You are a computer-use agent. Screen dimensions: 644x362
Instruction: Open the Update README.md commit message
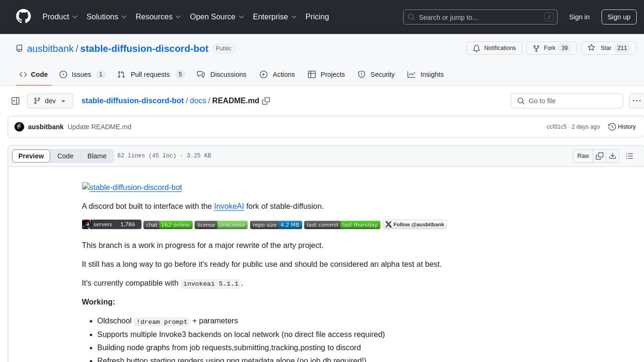pyautogui.click(x=99, y=127)
